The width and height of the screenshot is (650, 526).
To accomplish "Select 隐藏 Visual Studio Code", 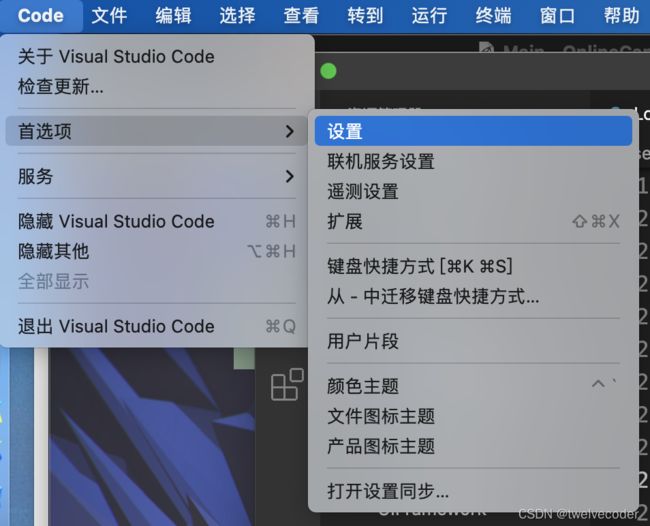I will pos(157,221).
